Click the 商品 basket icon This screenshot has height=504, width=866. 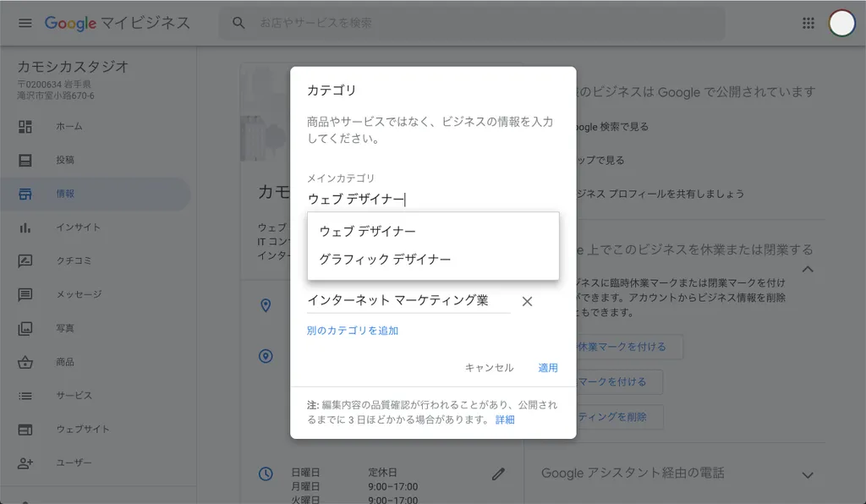tap(25, 362)
